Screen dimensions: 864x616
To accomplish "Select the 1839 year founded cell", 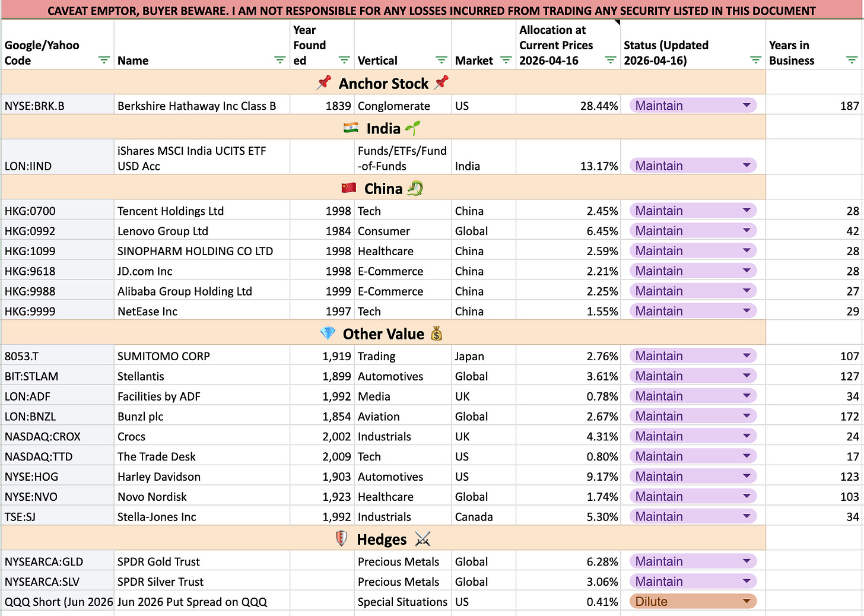I will tap(322, 106).
